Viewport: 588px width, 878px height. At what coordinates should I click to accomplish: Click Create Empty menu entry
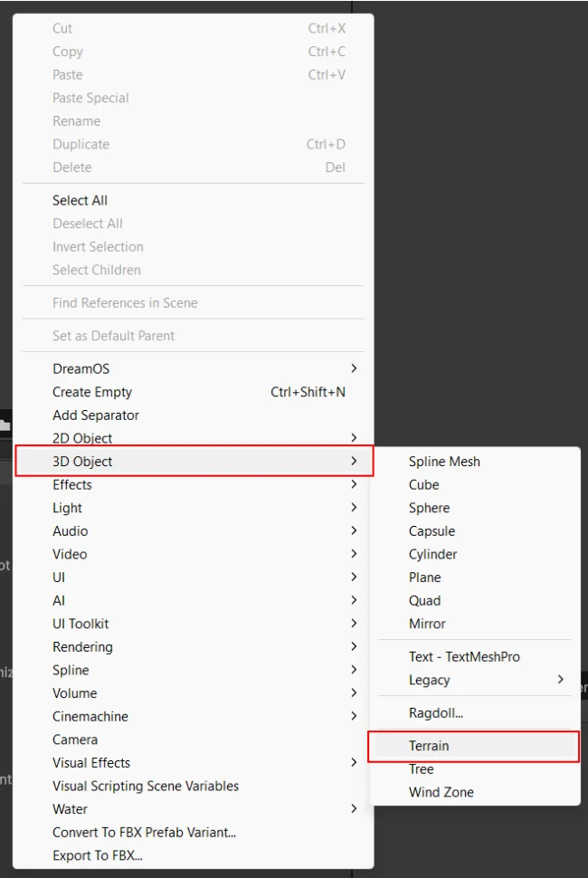[x=193, y=392]
